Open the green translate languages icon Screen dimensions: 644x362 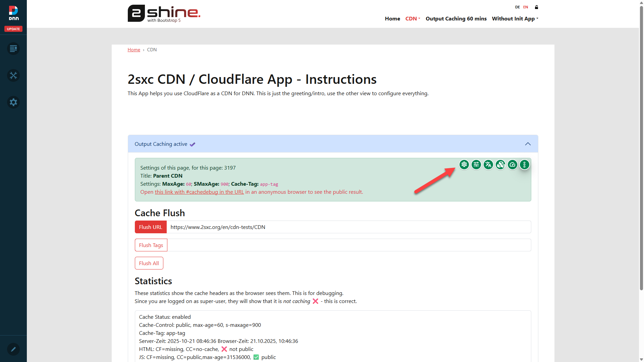click(488, 165)
